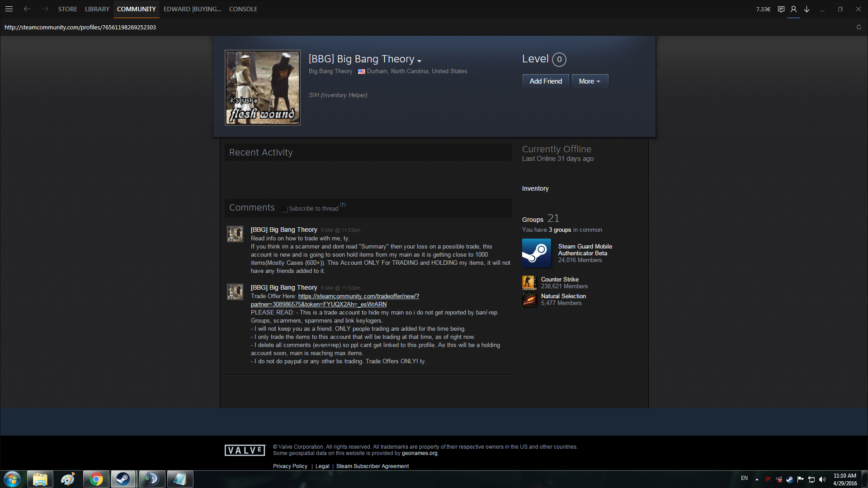868x488 pixels.
Task: Click the profile avatar image
Action: click(x=263, y=88)
